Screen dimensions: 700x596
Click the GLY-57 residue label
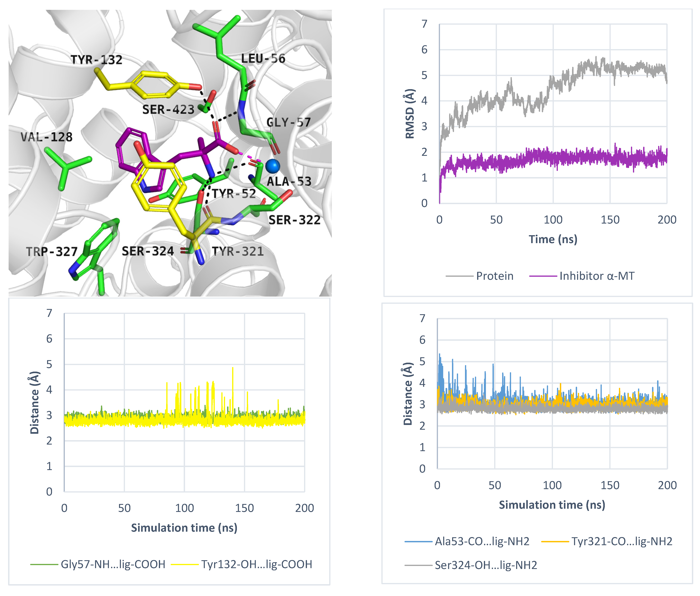[x=289, y=122]
